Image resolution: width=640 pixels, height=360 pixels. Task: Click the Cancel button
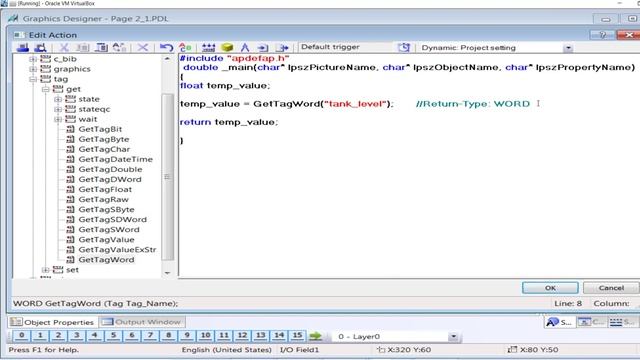point(611,288)
